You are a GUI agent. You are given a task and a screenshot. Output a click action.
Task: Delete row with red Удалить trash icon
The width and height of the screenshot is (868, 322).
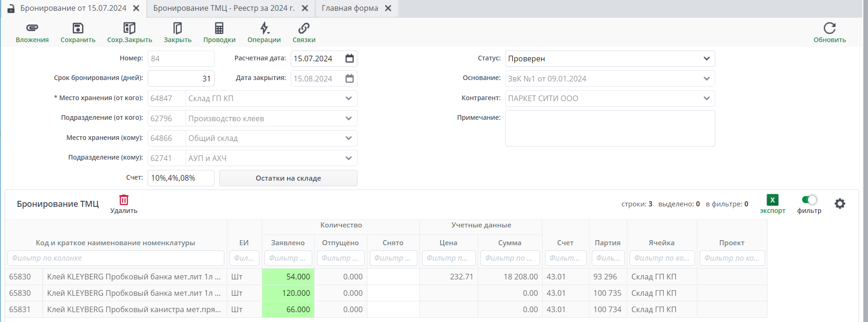pos(124,200)
